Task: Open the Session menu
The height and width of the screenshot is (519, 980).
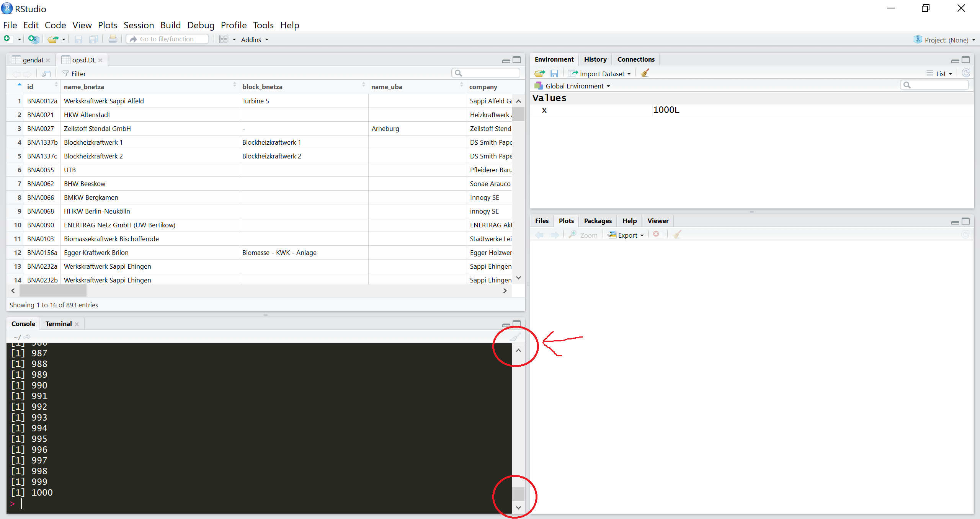Action: pos(139,25)
